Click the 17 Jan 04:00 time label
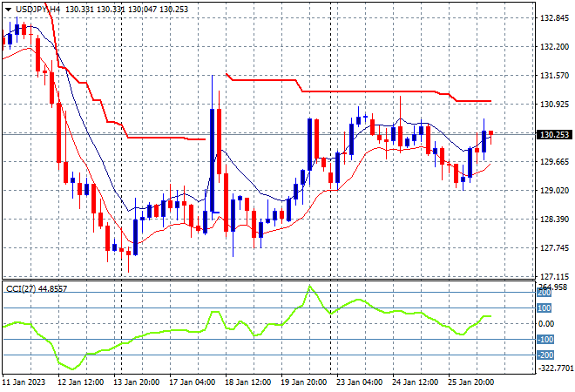Image resolution: width=575 pixels, height=392 pixels. pyautogui.click(x=192, y=382)
